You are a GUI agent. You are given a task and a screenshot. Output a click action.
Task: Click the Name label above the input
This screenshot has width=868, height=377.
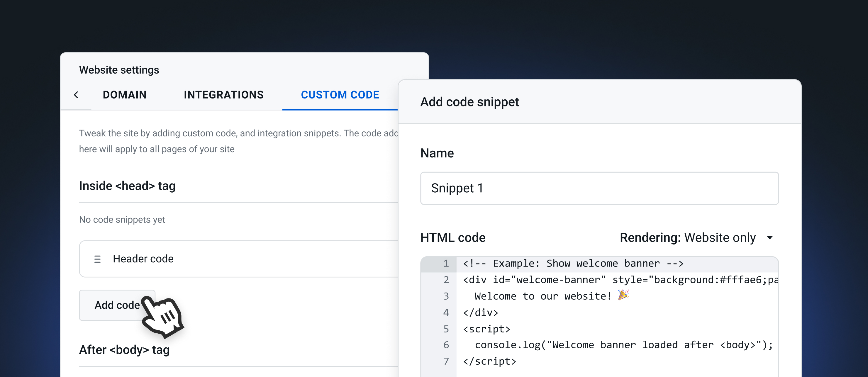point(437,153)
